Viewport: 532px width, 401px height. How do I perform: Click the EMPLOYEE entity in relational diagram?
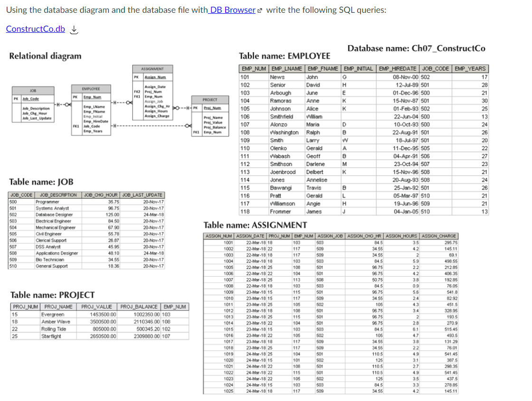point(91,110)
